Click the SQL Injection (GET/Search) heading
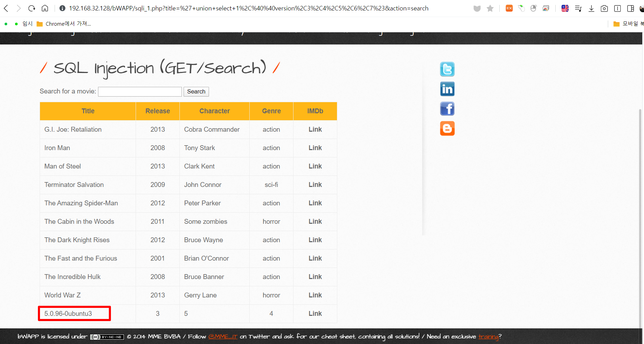This screenshot has width=644, height=344. (160, 68)
